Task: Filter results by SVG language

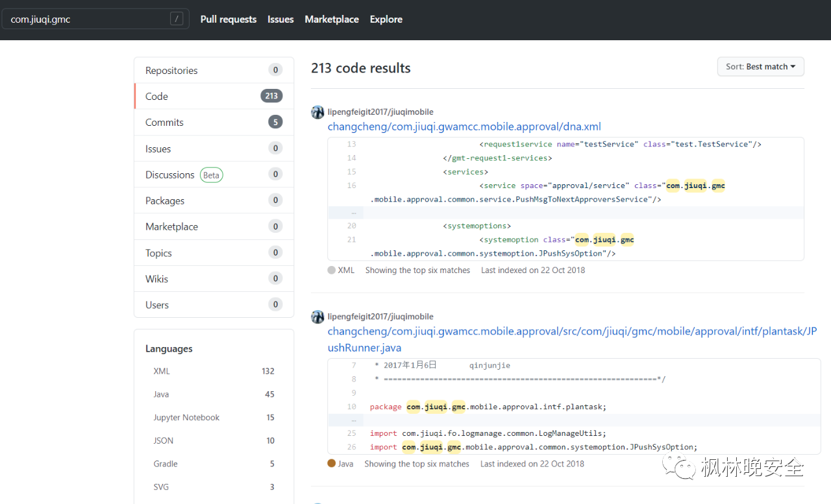Action: click(214, 487)
